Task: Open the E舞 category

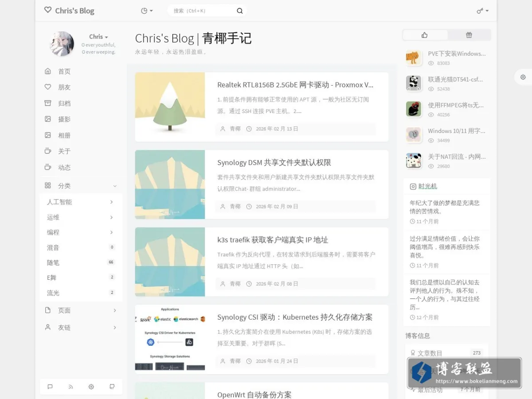Action: [81, 278]
